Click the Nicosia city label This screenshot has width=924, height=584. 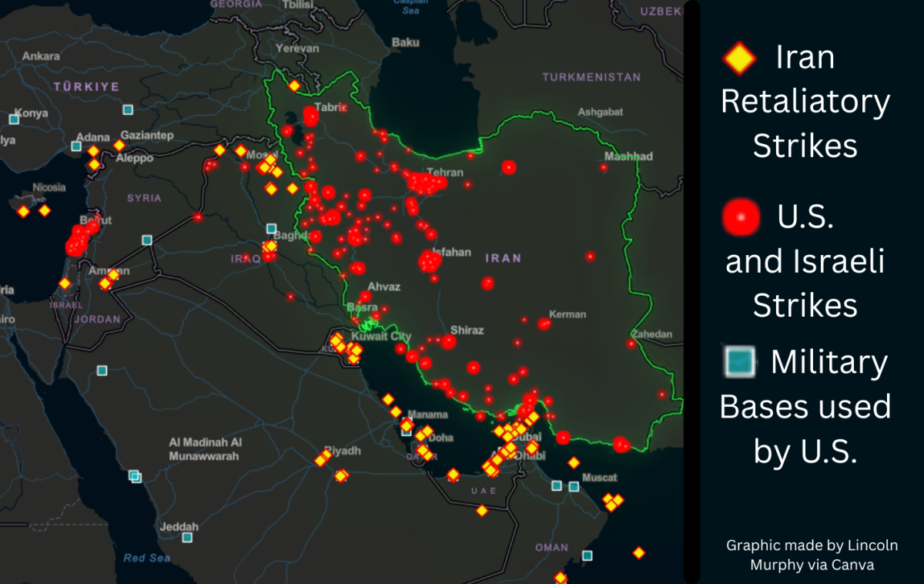click(49, 187)
